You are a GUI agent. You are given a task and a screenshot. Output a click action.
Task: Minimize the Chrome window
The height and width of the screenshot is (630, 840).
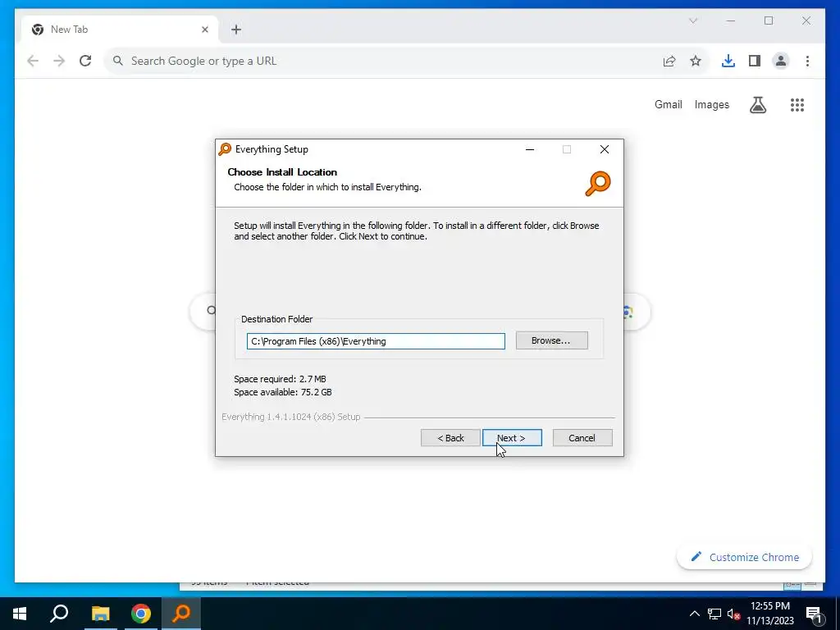tap(731, 21)
